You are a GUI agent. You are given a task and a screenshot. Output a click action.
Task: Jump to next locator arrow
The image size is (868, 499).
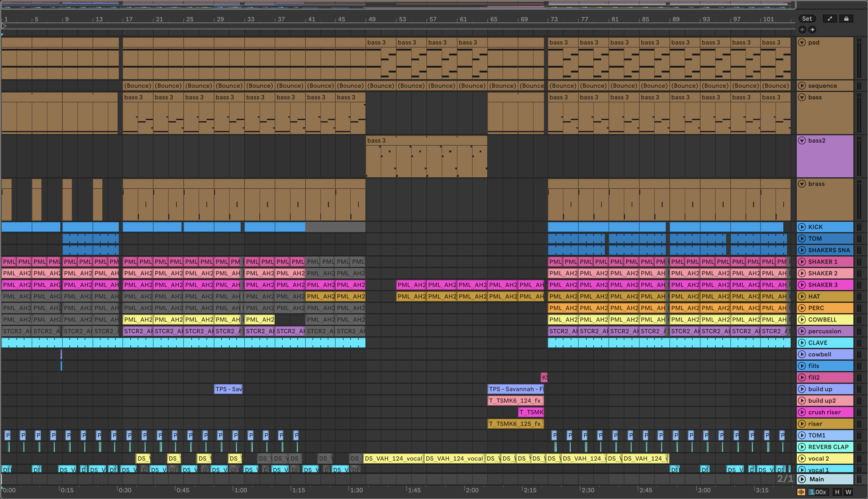tap(812, 30)
